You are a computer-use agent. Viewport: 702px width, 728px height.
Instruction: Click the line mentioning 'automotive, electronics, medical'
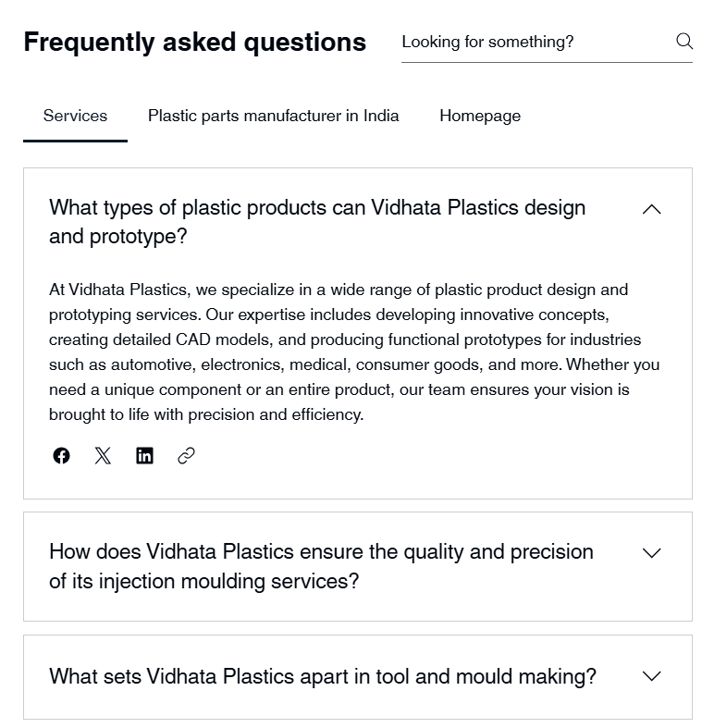[353, 364]
